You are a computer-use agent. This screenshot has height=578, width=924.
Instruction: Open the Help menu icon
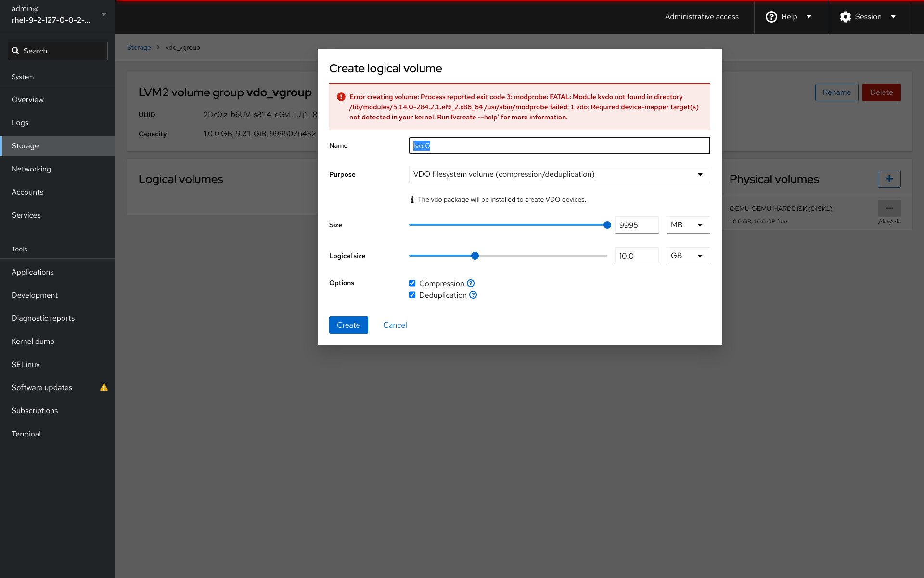point(771,17)
